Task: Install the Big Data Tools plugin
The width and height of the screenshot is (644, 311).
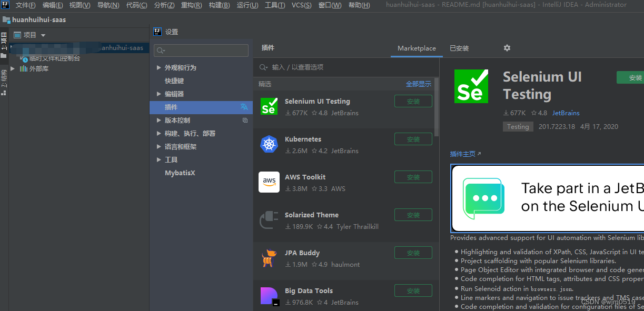Action: [x=413, y=290]
